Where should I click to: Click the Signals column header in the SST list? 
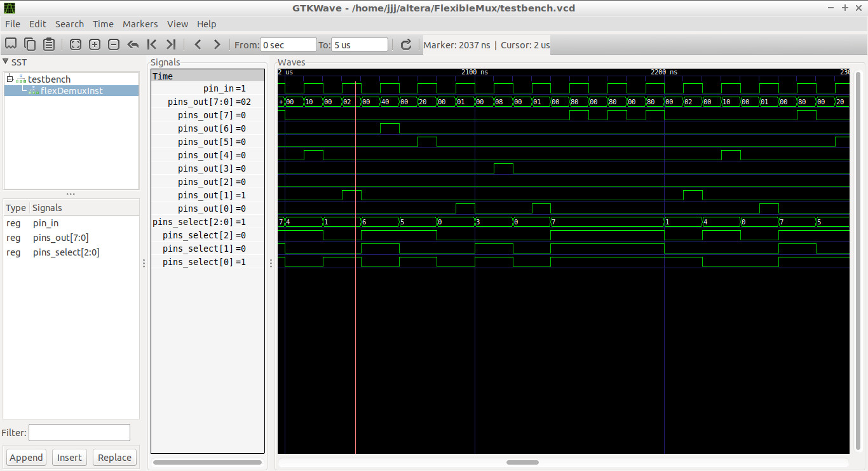click(48, 208)
